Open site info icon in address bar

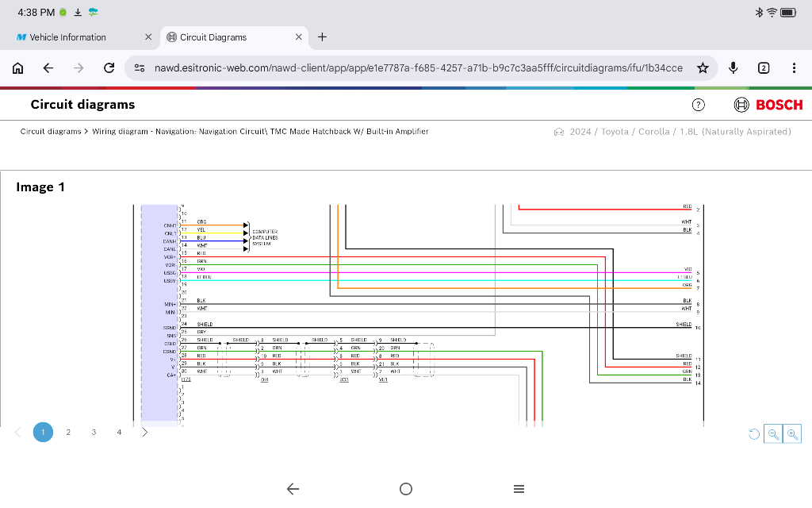(140, 68)
